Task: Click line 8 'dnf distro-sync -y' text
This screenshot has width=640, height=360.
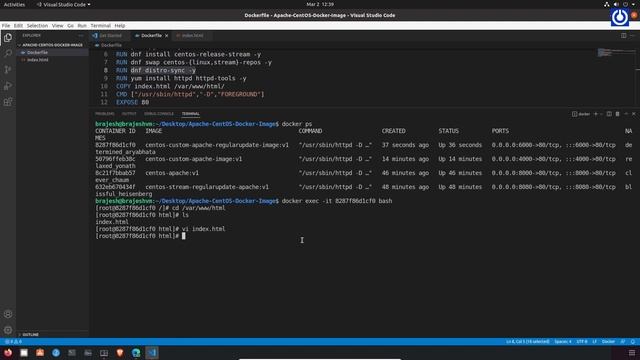Action: pyautogui.click(x=163, y=70)
